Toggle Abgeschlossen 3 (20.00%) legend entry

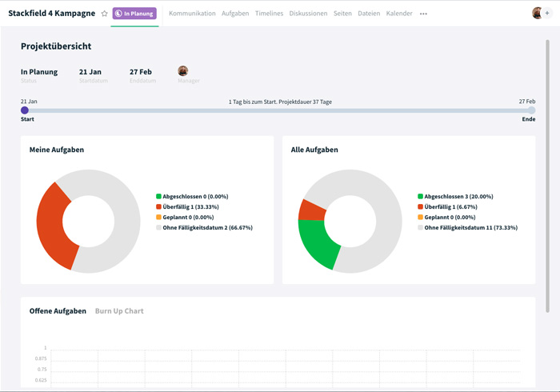click(455, 196)
